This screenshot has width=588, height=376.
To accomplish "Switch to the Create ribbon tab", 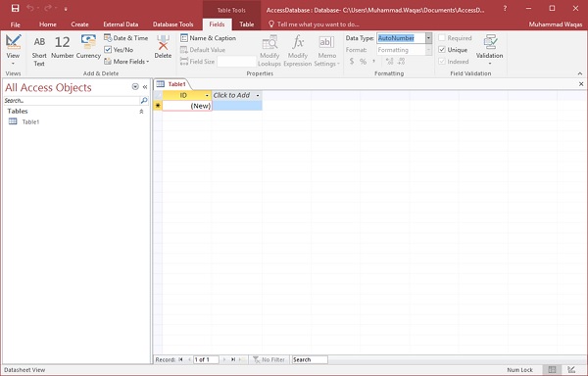I will [x=80, y=24].
